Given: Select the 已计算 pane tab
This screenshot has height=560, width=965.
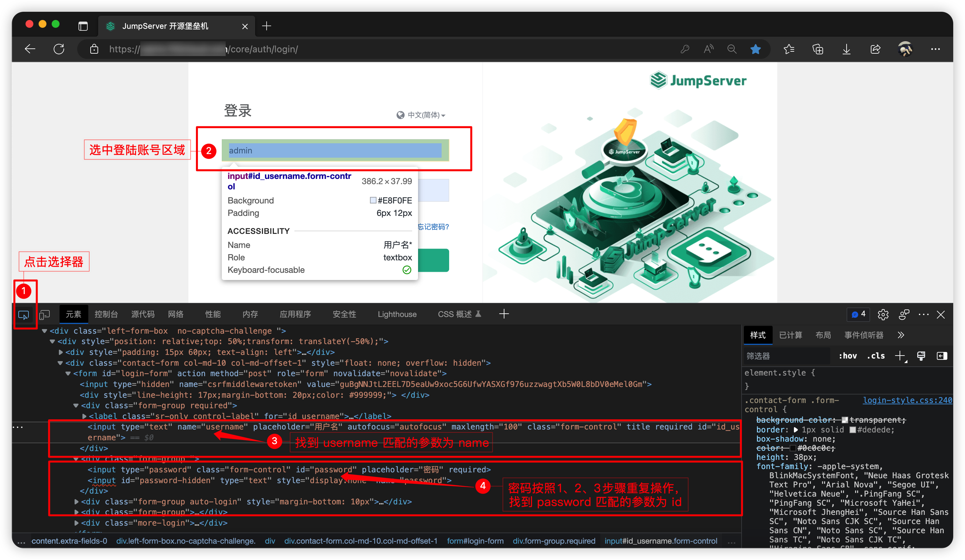Looking at the screenshot, I should [790, 335].
